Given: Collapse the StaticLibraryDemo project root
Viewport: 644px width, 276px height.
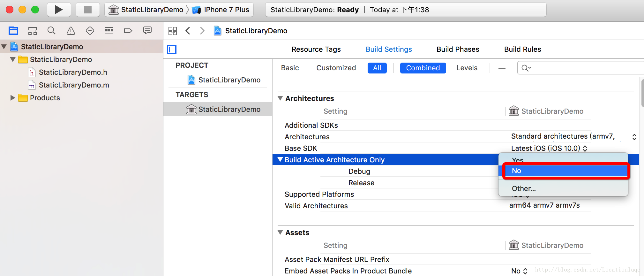Looking at the screenshot, I should point(4,47).
